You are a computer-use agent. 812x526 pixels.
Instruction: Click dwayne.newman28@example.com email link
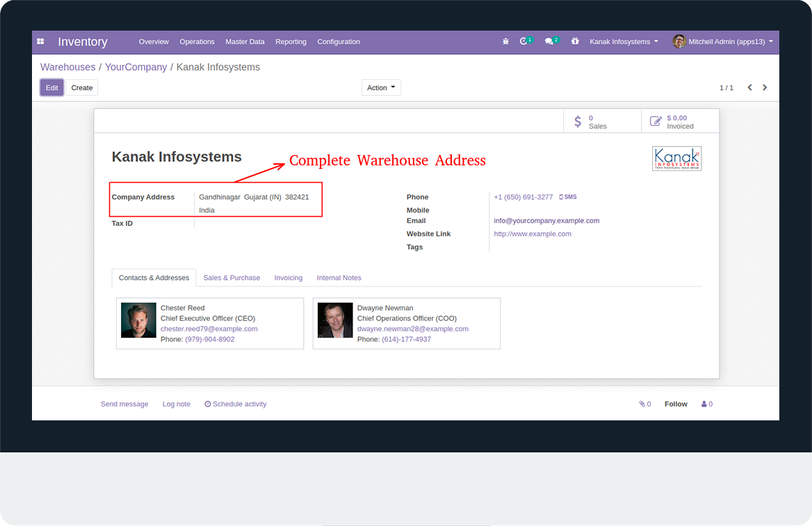(x=413, y=329)
